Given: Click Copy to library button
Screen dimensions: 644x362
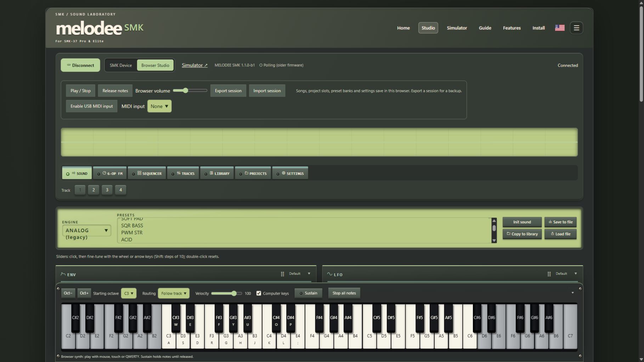Looking at the screenshot, I should [x=522, y=234].
